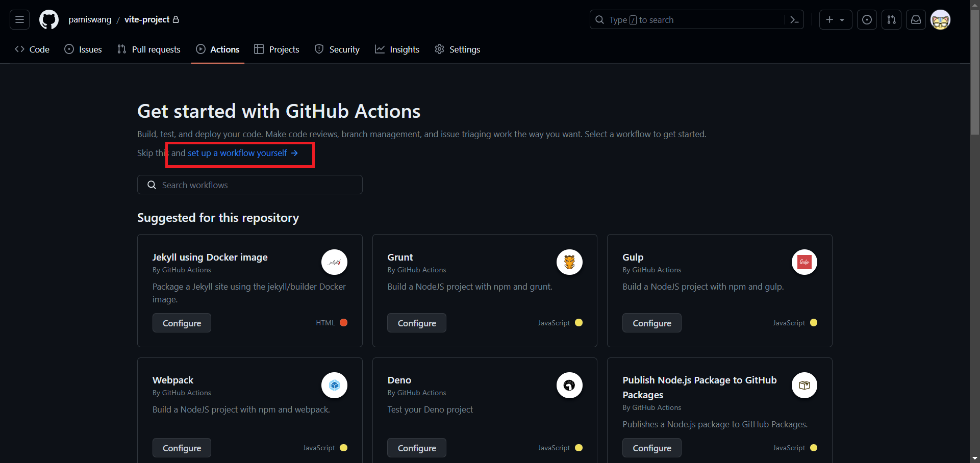The width and height of the screenshot is (980, 463).
Task: Click the package box icon on Publish Node.js card
Action: 805,385
